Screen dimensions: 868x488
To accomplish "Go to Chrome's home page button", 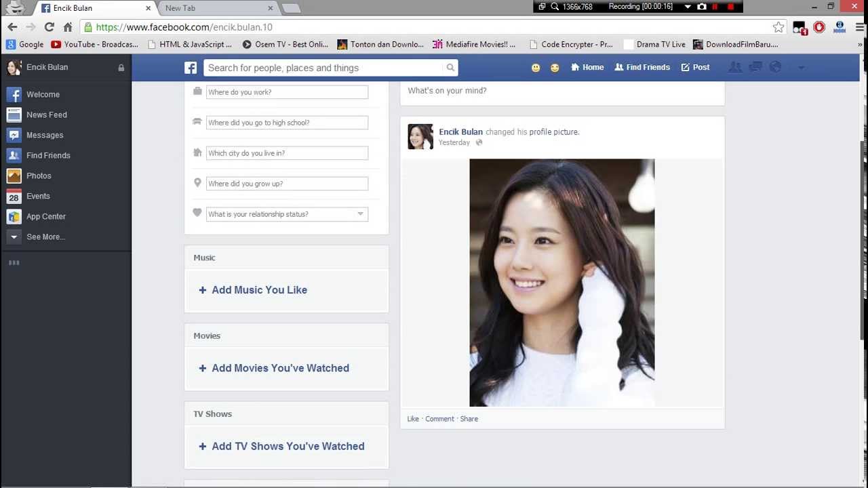I will click(68, 27).
